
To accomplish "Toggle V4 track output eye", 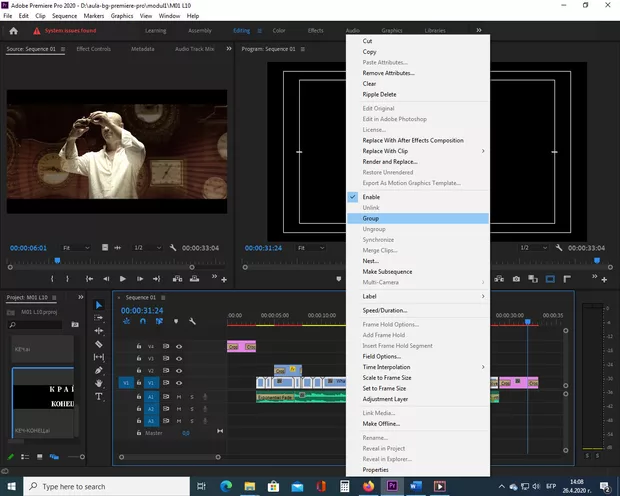I will click(x=179, y=346).
